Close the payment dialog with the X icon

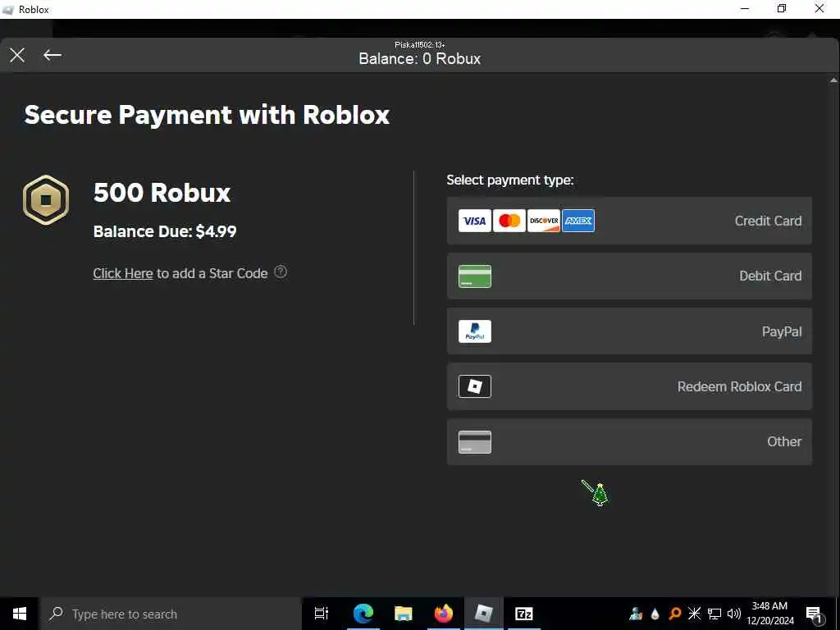17,55
